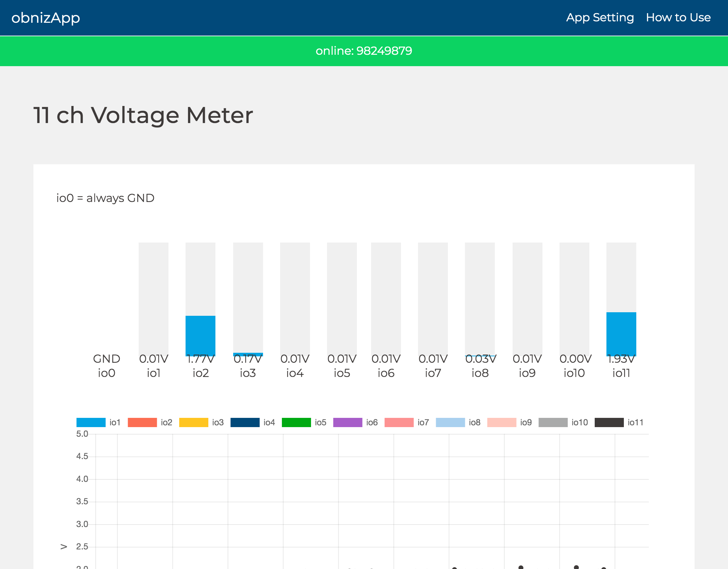Open the How to Use link

(678, 17)
